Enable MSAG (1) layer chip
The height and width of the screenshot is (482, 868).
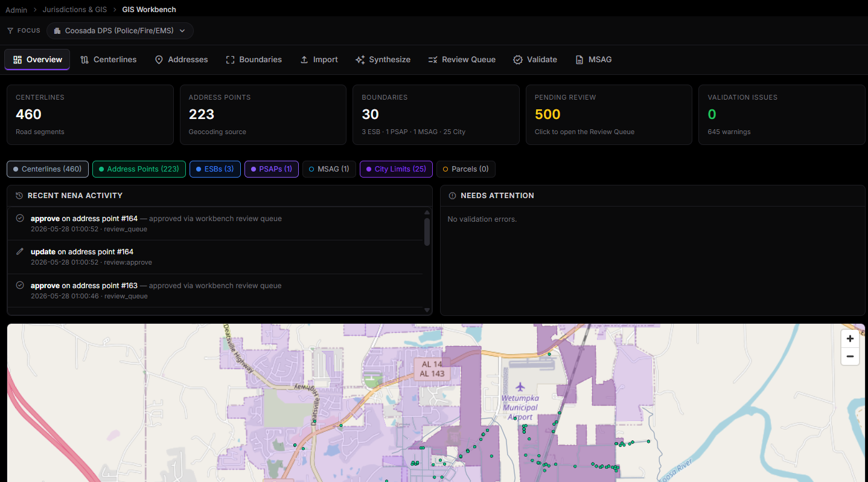point(329,169)
